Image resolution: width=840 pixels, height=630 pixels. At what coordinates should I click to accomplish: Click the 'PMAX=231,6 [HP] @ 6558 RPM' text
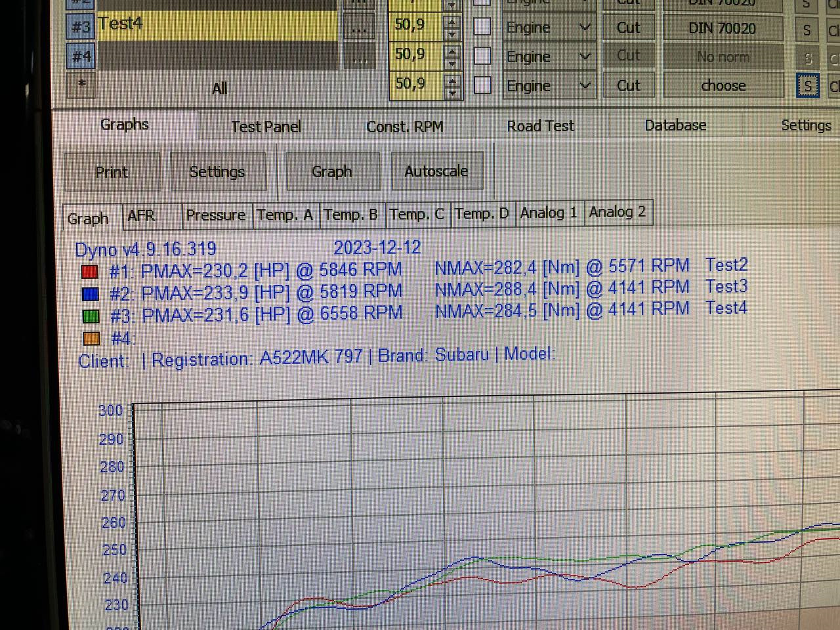272,314
